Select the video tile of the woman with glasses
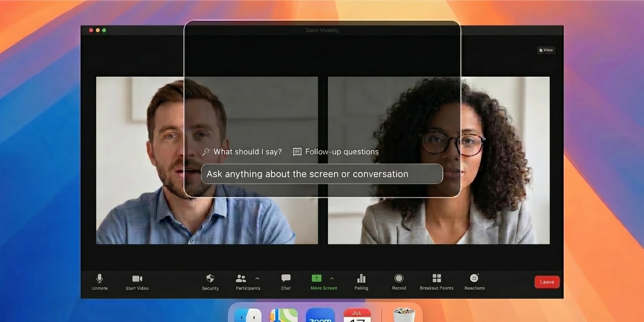Image resolution: width=644 pixels, height=322 pixels. 439,160
